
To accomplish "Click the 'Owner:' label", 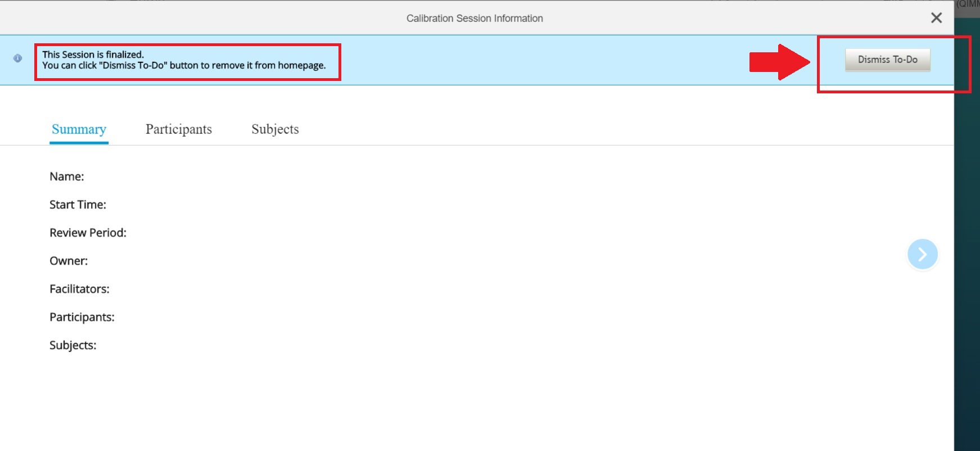I will pyautogui.click(x=69, y=261).
